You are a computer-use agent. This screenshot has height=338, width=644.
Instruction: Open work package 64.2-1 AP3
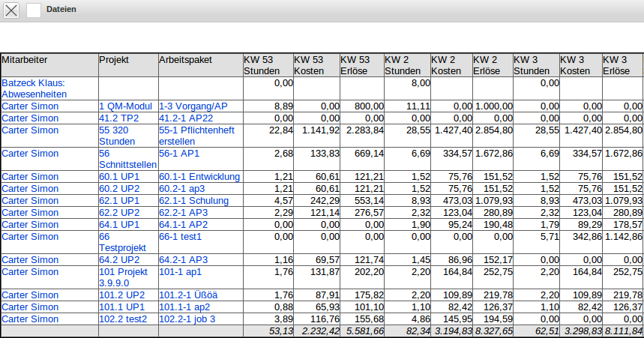[184, 259]
